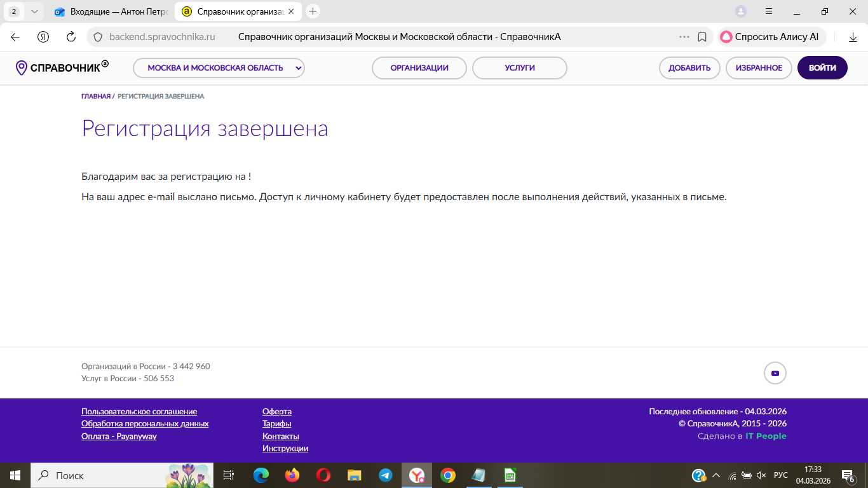Click the help question-mark tray icon

point(698,475)
